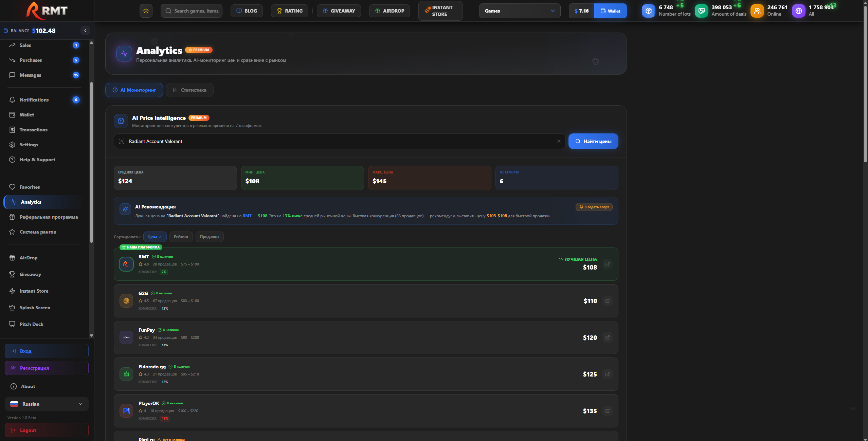This screenshot has width=868, height=441.
Task: Click the RMT logo in the header
Action: 47,10
